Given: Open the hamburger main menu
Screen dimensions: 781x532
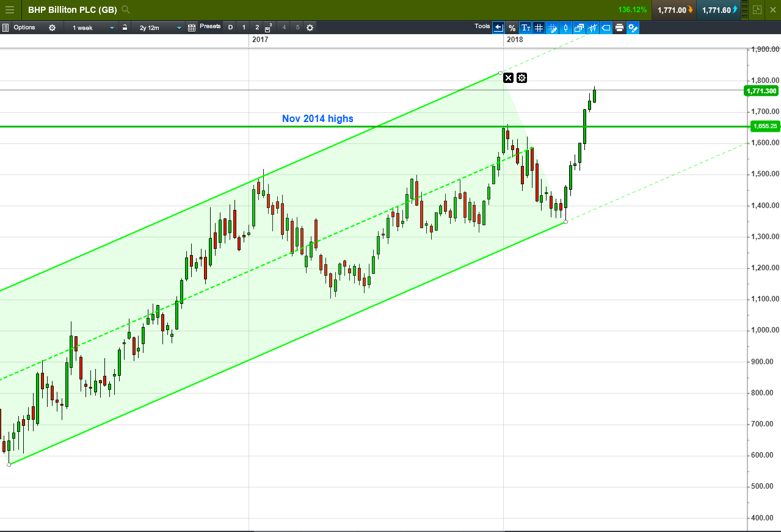Looking at the screenshot, I should 10,10.
